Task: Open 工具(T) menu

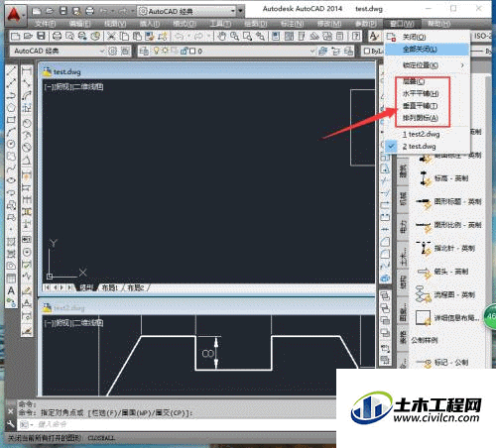Action: tap(219, 24)
